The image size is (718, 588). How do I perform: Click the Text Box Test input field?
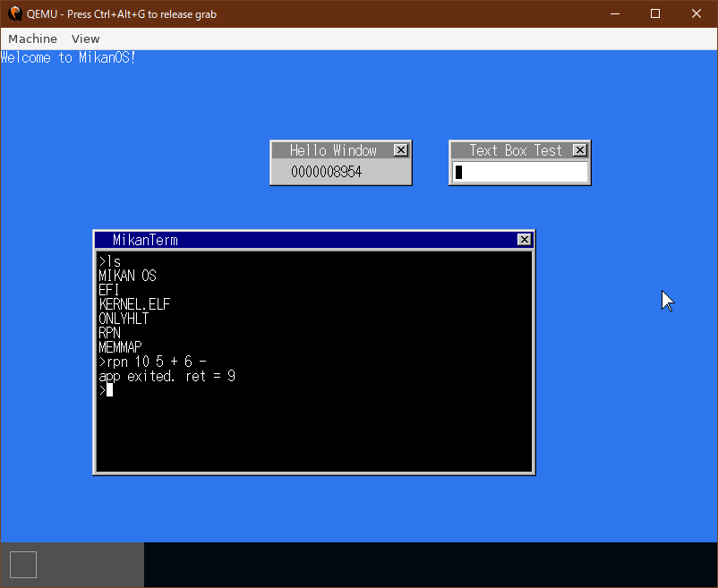point(520,172)
